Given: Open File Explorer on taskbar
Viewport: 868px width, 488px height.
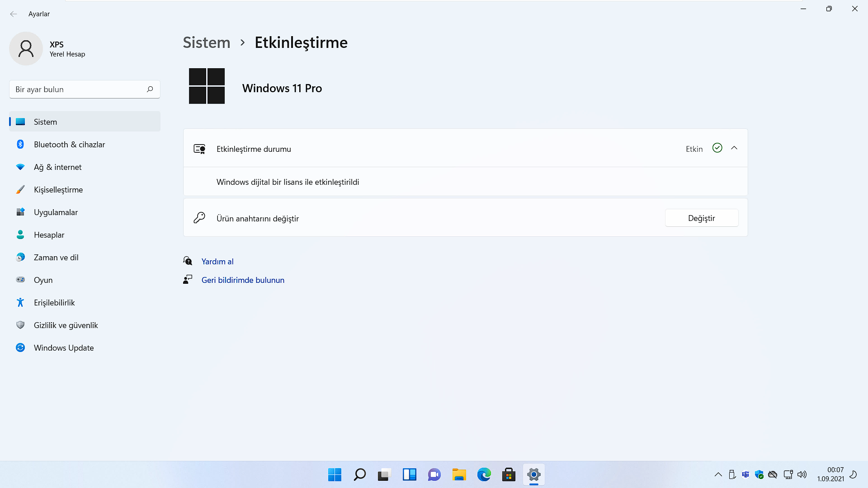Looking at the screenshot, I should coord(459,474).
